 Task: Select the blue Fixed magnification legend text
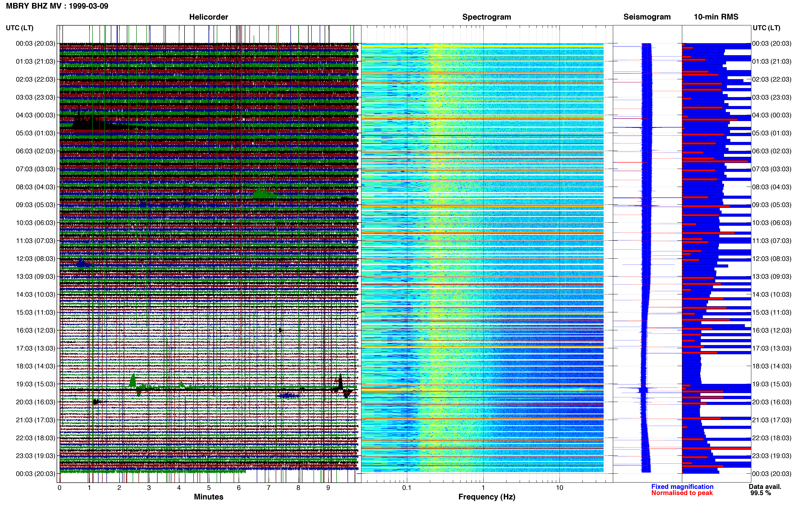tap(682, 486)
